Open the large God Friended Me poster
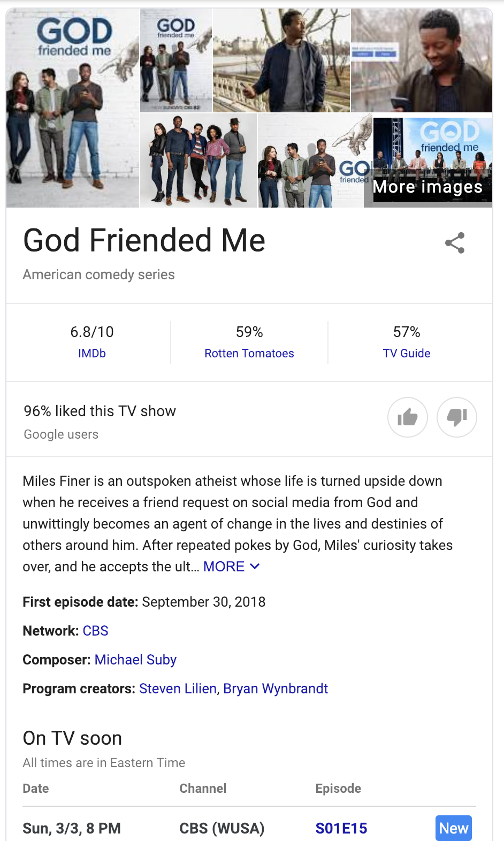The height and width of the screenshot is (841, 504). click(73, 108)
